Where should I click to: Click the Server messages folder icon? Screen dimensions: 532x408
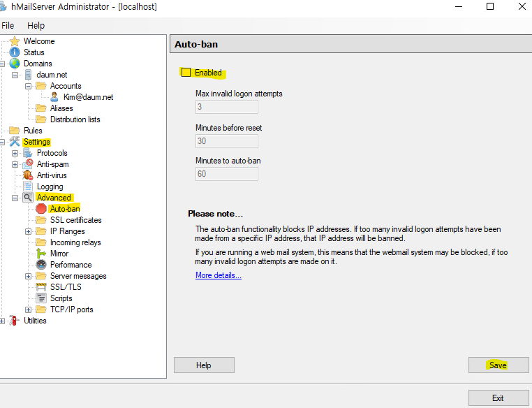41,276
